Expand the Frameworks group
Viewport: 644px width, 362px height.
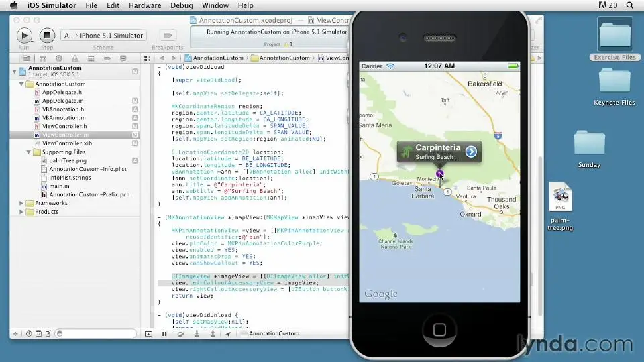21,203
